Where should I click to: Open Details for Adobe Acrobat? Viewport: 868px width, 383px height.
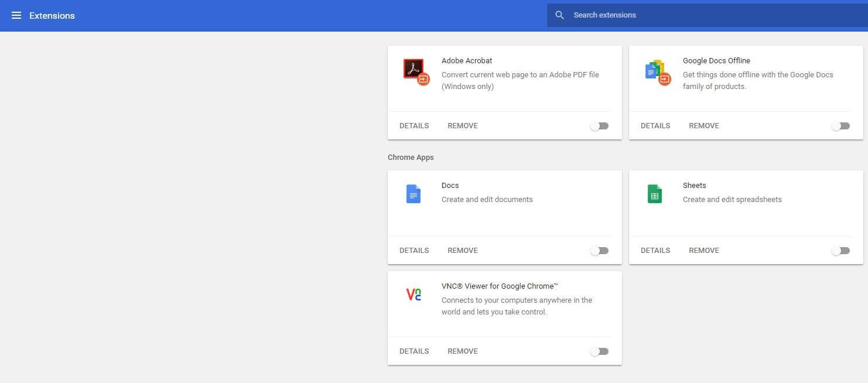pyautogui.click(x=414, y=126)
